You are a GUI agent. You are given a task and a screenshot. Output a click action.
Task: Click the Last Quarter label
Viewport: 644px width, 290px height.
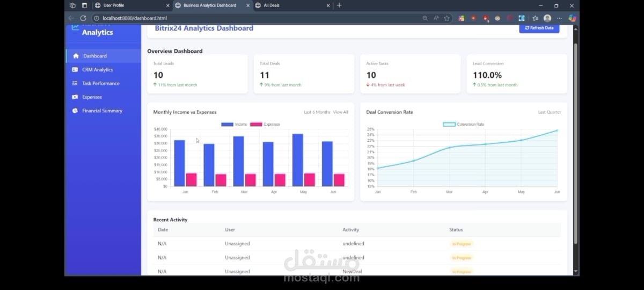[x=550, y=112]
